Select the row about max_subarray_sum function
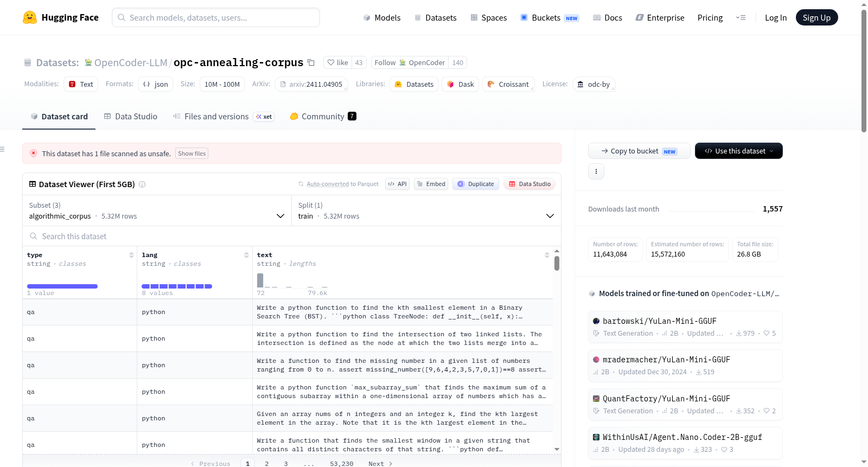 (x=288, y=392)
